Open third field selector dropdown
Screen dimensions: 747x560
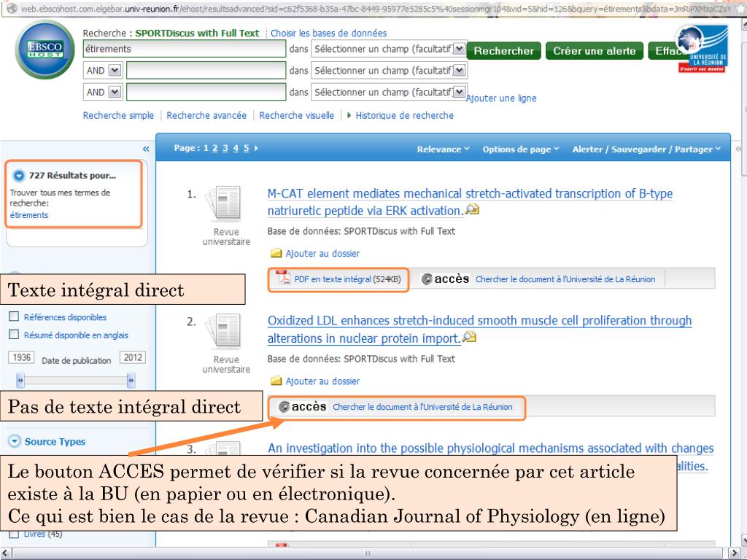460,92
